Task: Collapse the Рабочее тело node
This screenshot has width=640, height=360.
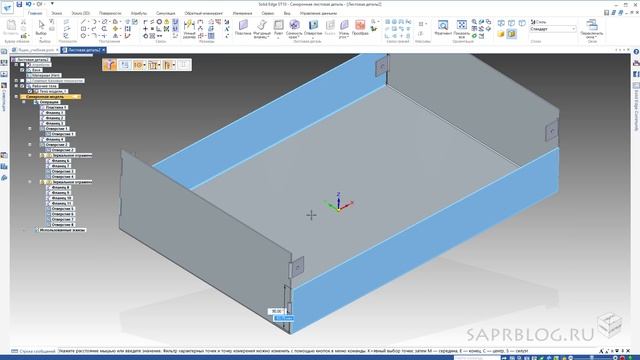Action: 16,86
